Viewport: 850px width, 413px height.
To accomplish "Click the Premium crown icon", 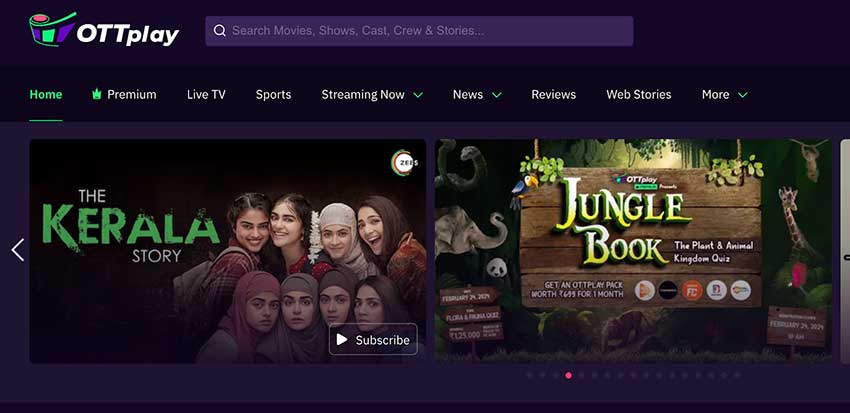I will (x=97, y=94).
